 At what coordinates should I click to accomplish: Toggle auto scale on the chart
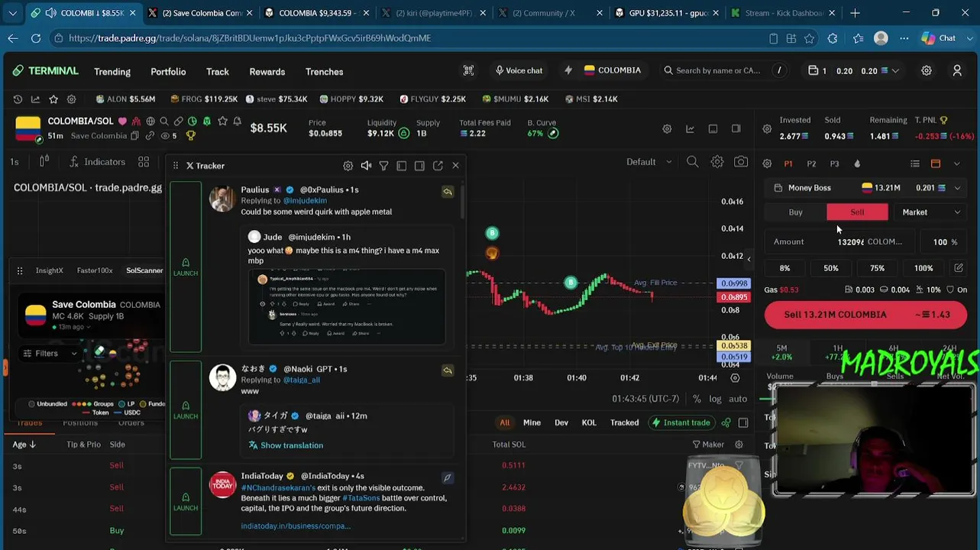tap(738, 399)
